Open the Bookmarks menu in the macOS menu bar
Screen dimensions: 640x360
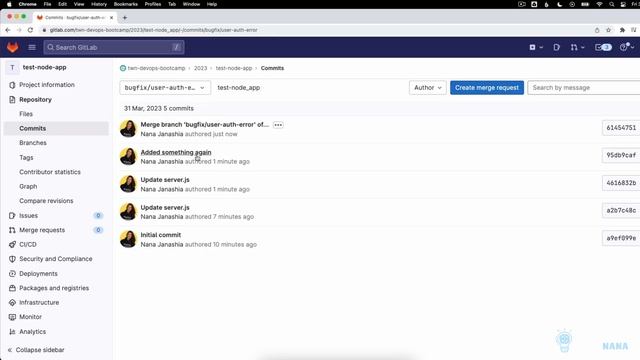pos(126,4)
